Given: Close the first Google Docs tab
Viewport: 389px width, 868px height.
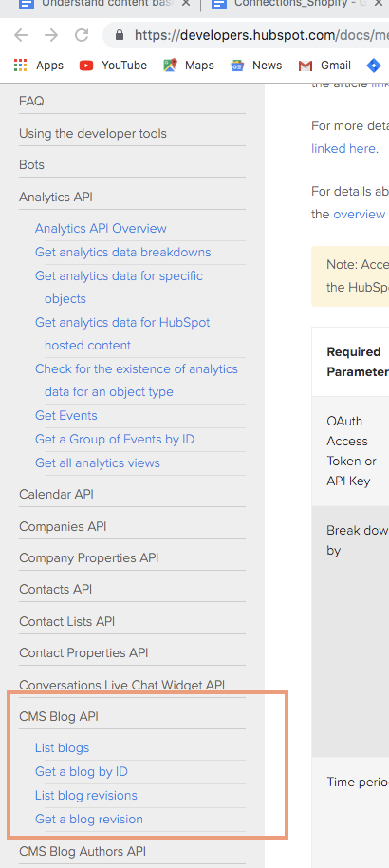Looking at the screenshot, I should [186, 4].
